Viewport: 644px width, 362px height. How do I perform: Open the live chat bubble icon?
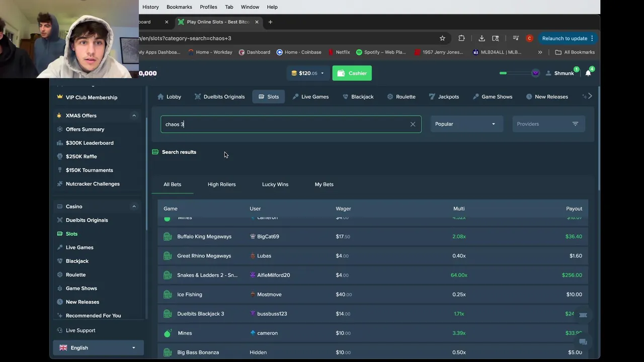583,342
